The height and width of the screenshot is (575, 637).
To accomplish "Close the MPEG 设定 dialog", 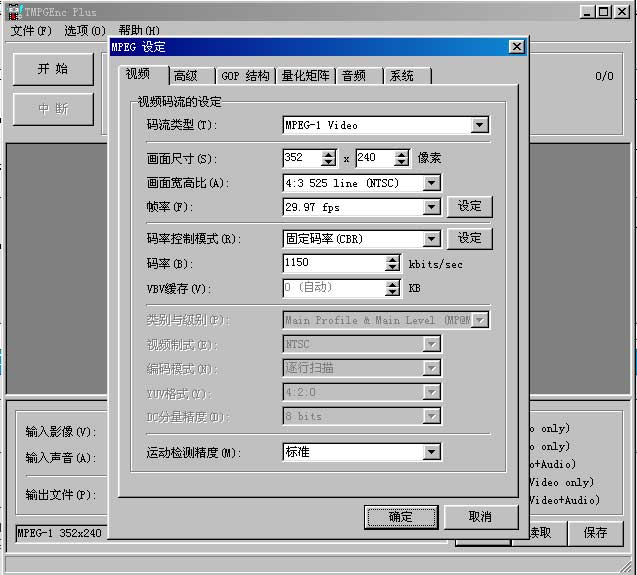I will pyautogui.click(x=517, y=47).
